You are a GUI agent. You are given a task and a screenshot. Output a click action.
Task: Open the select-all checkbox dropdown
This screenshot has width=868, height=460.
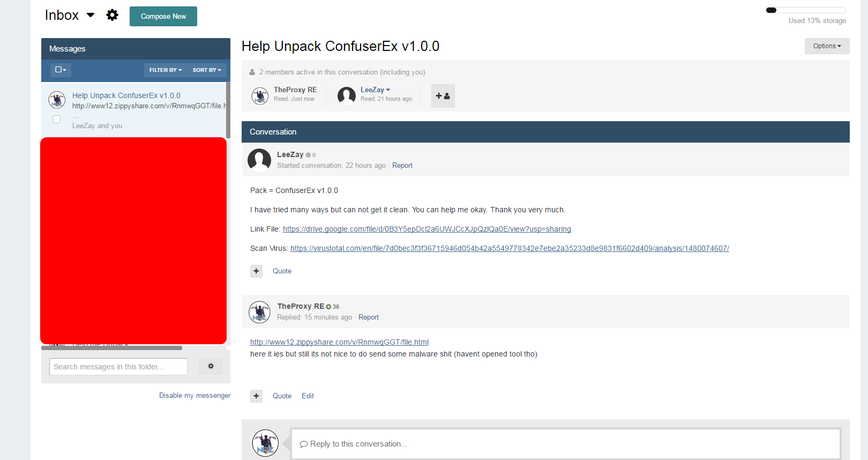coord(61,70)
